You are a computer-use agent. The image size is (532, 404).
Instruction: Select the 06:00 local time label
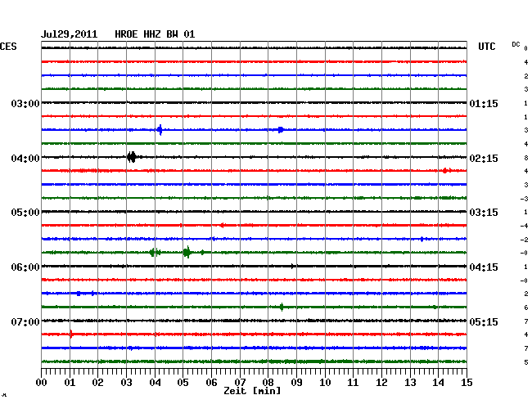coord(25,267)
